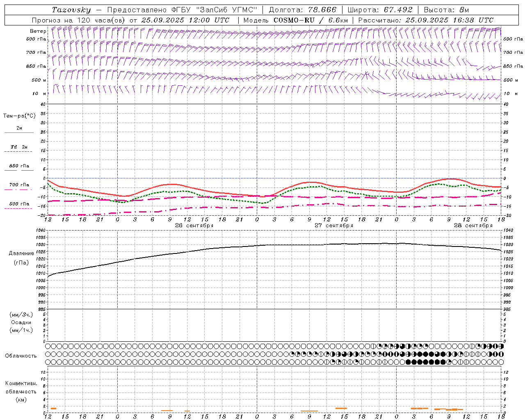Click the Осадки precipitation panel label
Screen dimensions: 525x420
[x=21, y=322]
